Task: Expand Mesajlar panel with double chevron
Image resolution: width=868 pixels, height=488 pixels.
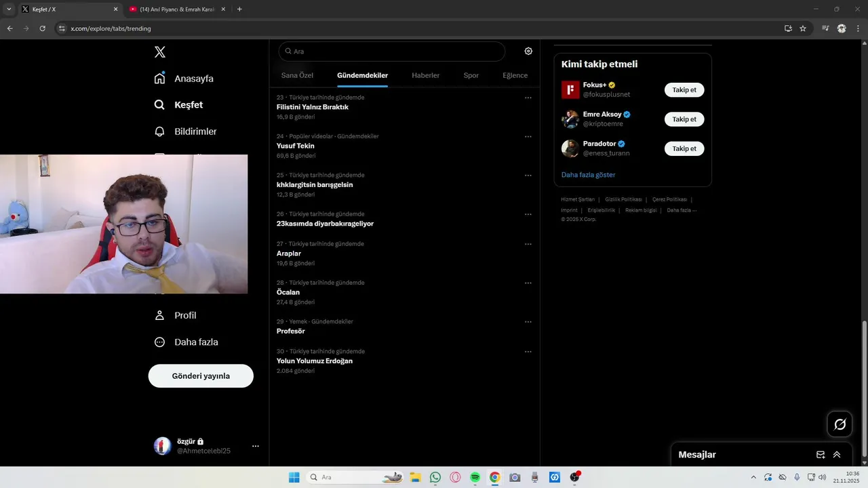Action: click(837, 455)
